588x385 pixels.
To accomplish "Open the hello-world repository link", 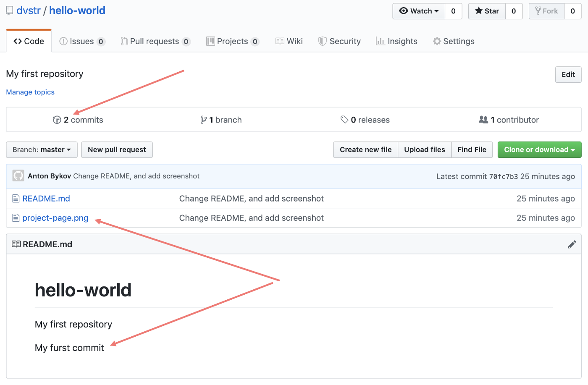I will [77, 10].
